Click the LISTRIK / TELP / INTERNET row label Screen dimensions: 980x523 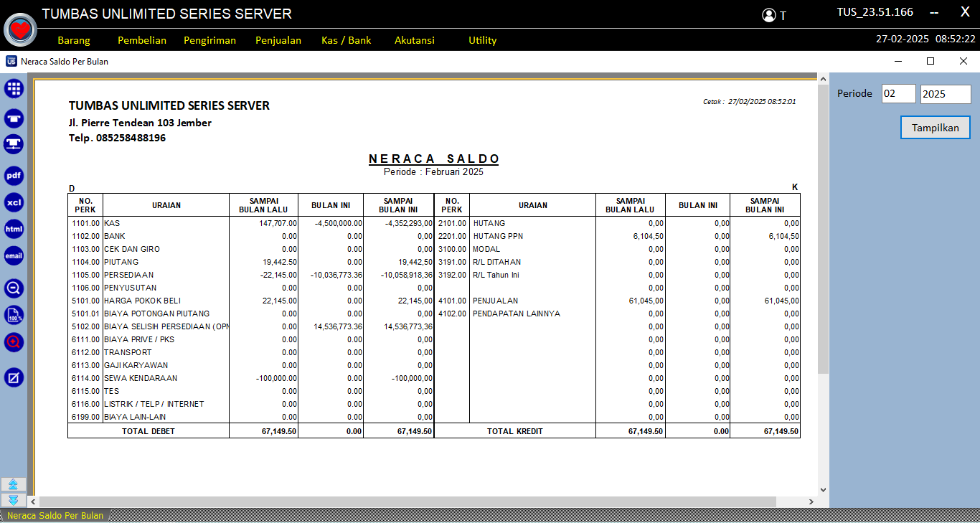click(154, 404)
